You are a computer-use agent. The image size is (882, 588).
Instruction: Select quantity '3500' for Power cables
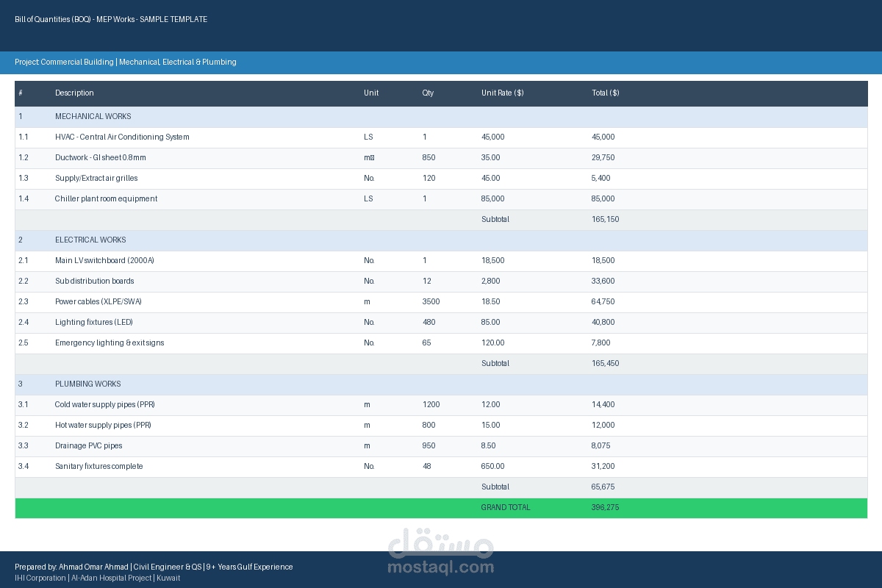[431, 302]
